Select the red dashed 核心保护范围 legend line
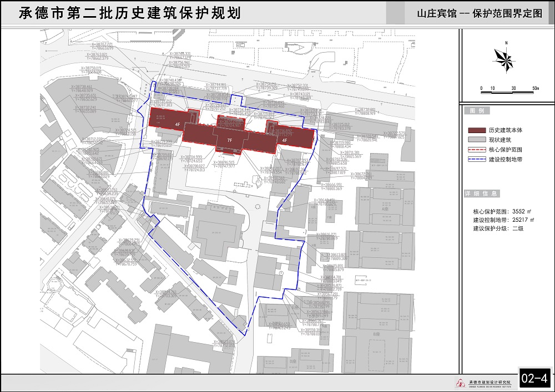555x392 pixels. (476, 150)
